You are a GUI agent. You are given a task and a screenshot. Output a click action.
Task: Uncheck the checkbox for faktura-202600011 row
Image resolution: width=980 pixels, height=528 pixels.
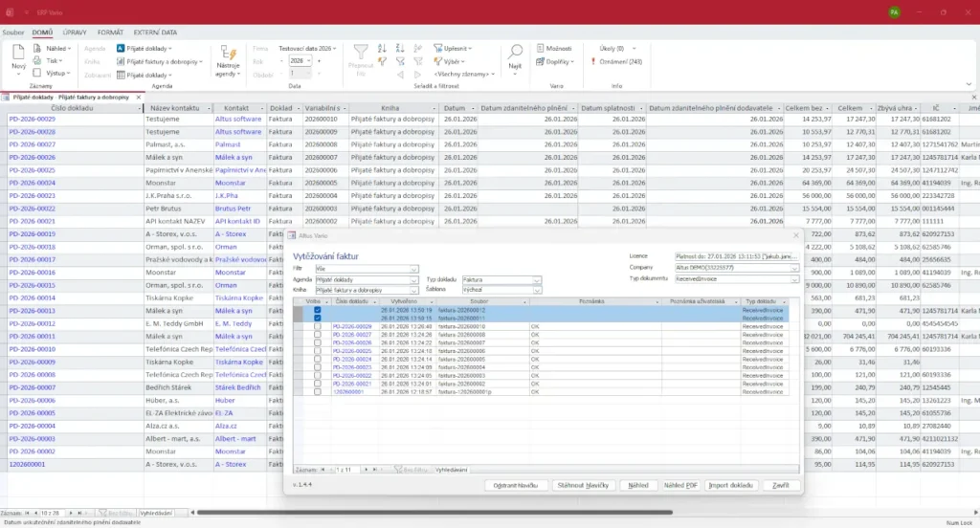317,318
